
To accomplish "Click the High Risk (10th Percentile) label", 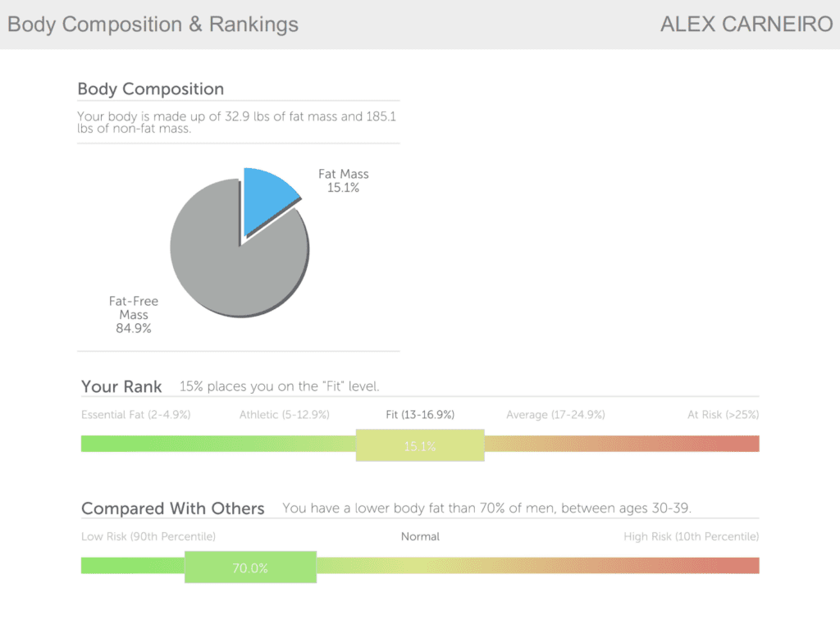I will point(692,536).
